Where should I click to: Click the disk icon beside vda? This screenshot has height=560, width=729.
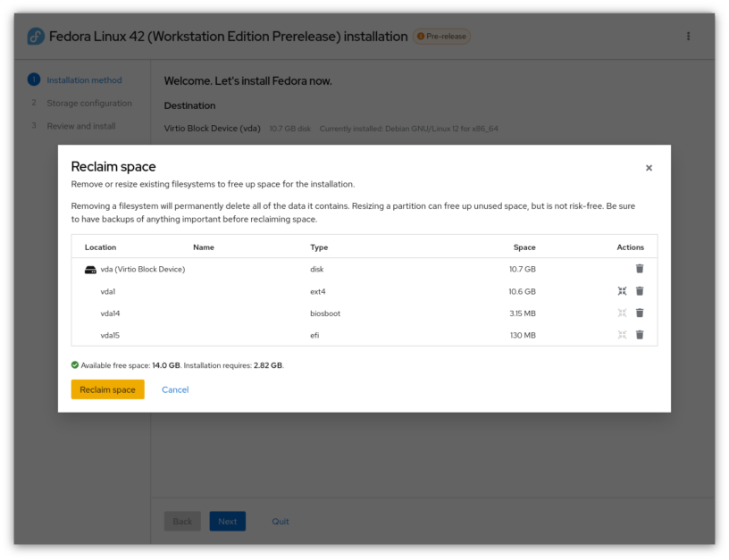click(x=89, y=269)
